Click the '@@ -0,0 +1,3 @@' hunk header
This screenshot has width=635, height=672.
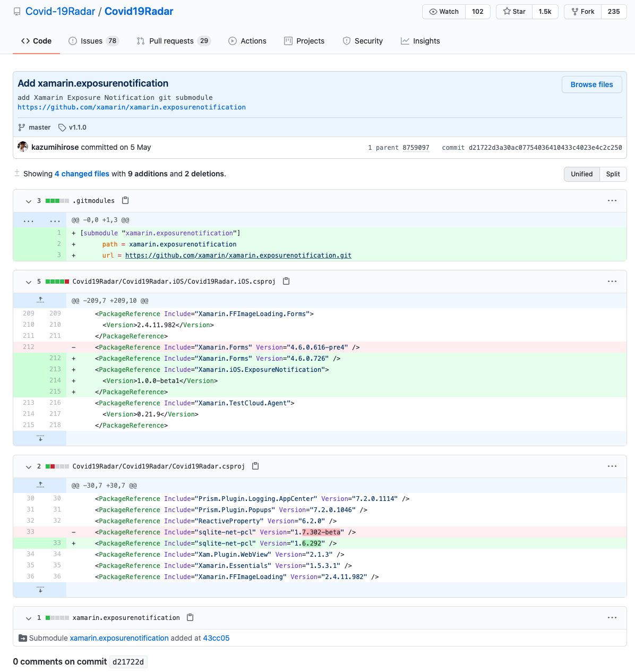coord(100,220)
